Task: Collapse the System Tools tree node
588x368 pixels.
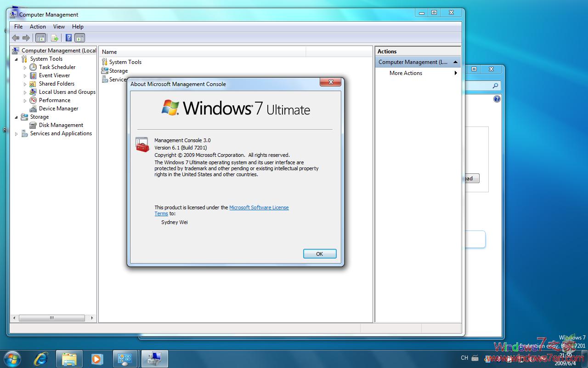Action: click(x=17, y=59)
